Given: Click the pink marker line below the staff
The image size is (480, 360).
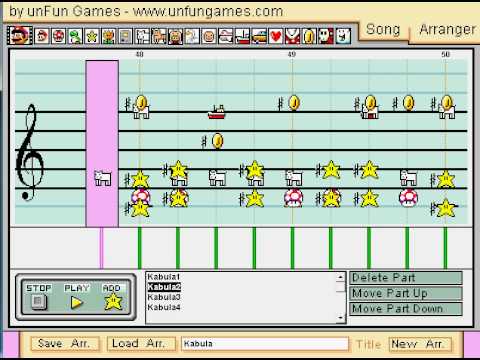Looking at the screenshot, I should [102, 248].
